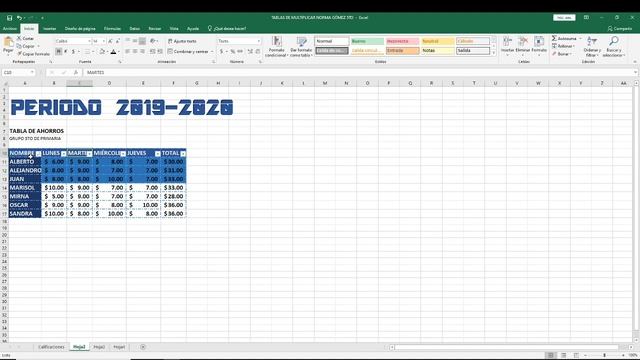Open the Diseño de página tab

[x=80, y=29]
